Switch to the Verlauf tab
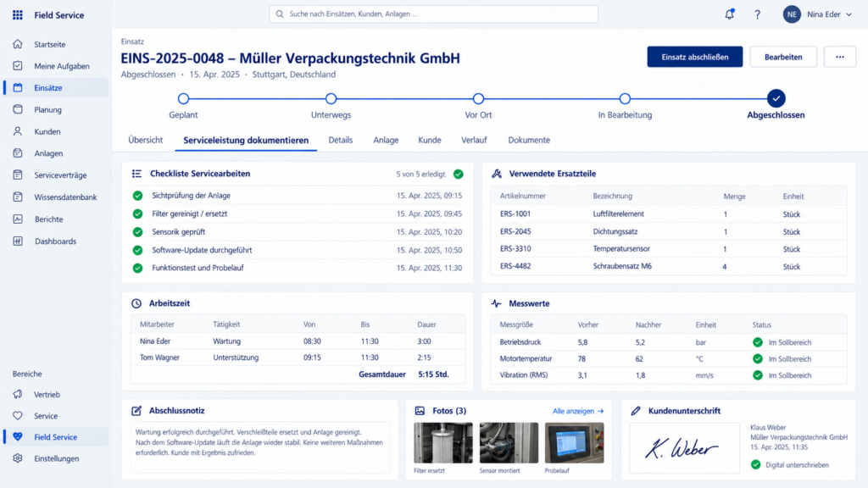 (474, 140)
